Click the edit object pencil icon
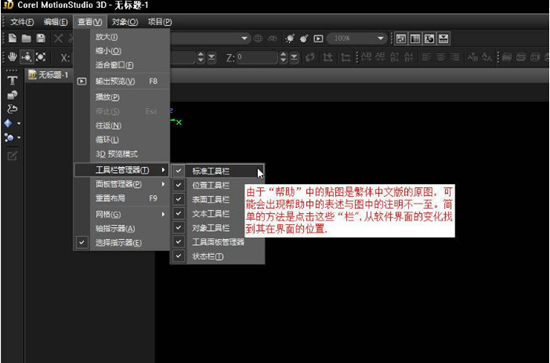Viewport: 550px width, 363px height. [x=12, y=156]
